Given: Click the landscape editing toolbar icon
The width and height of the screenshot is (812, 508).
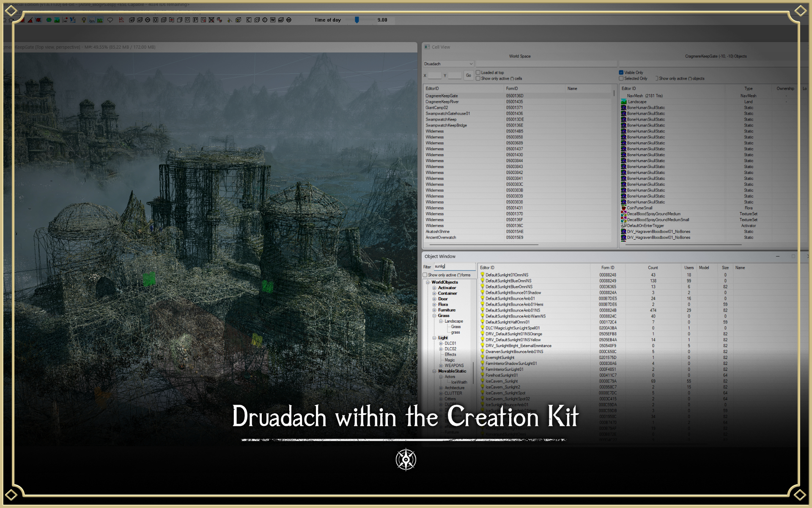Looking at the screenshot, I should pos(57,20).
